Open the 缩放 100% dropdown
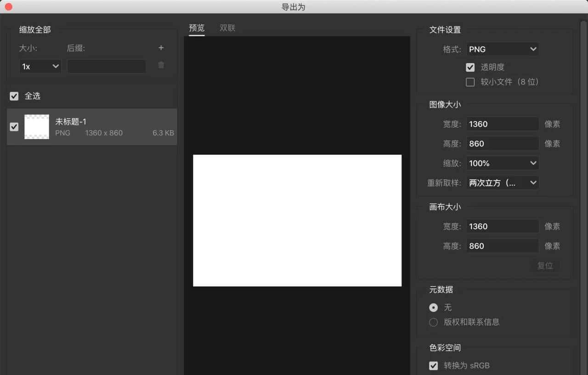The height and width of the screenshot is (375, 588). click(502, 163)
